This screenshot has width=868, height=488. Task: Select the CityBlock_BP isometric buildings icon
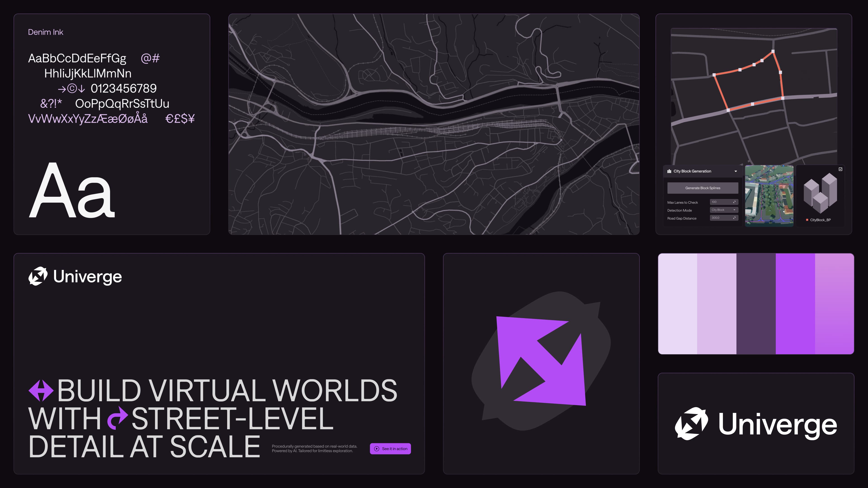tap(820, 193)
